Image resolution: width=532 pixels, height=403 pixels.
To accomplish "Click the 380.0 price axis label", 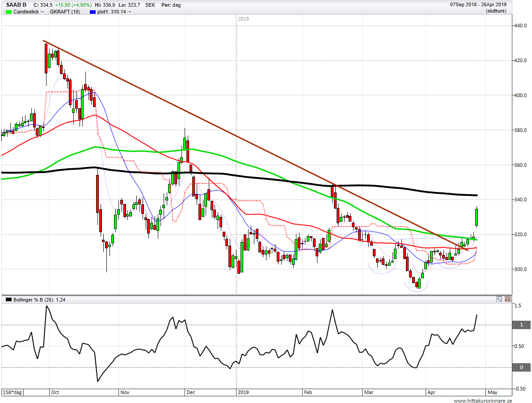I will 520,130.
